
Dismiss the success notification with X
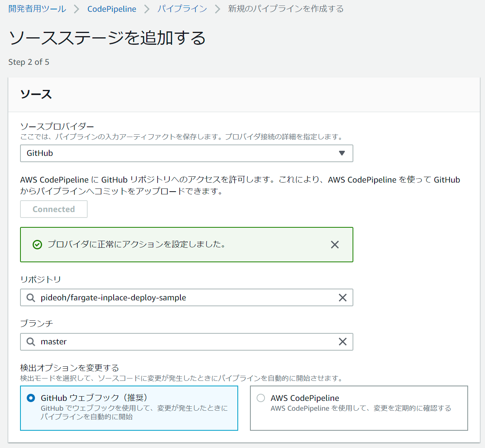point(335,245)
